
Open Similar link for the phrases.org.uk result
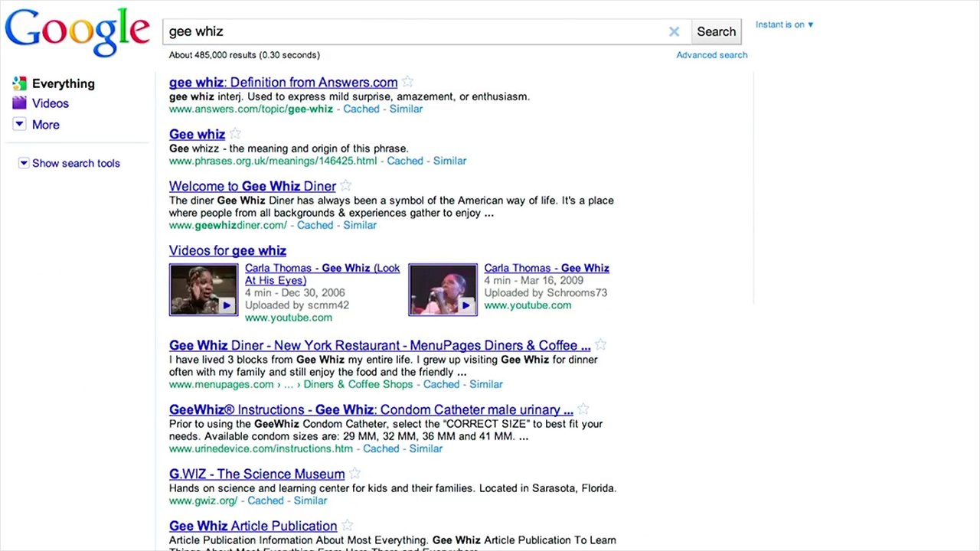pos(449,161)
